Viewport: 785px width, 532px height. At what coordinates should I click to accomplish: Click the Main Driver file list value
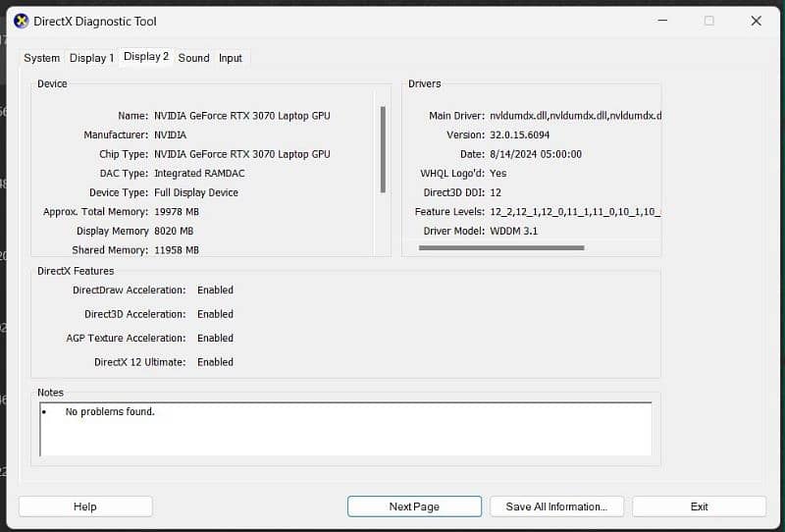[575, 116]
